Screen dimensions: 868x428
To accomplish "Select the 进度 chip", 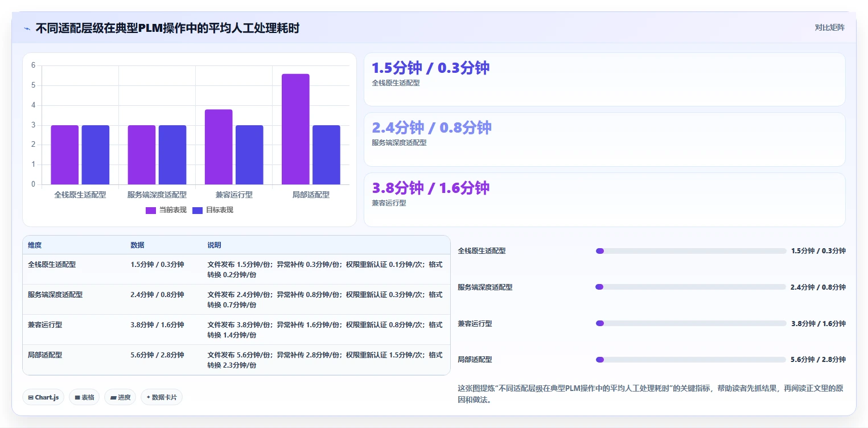I will pyautogui.click(x=120, y=397).
